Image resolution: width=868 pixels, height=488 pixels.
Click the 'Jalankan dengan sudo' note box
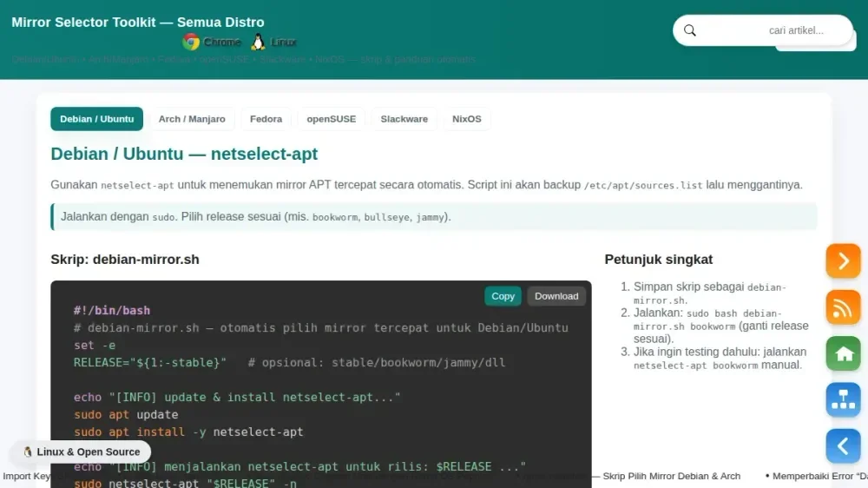(x=434, y=216)
